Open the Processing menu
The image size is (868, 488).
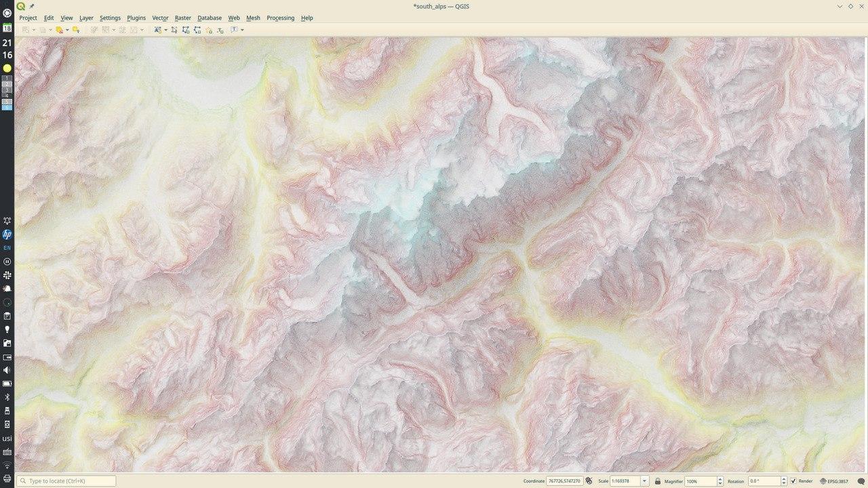point(280,18)
